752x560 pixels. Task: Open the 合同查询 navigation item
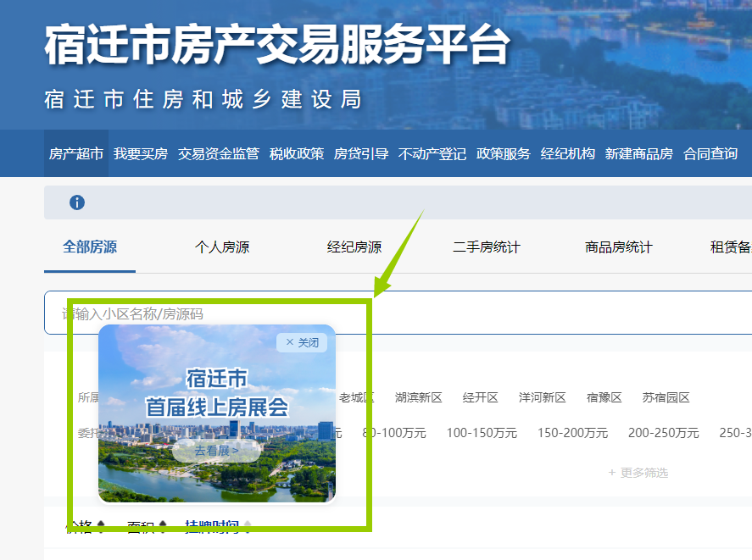pyautogui.click(x=710, y=153)
